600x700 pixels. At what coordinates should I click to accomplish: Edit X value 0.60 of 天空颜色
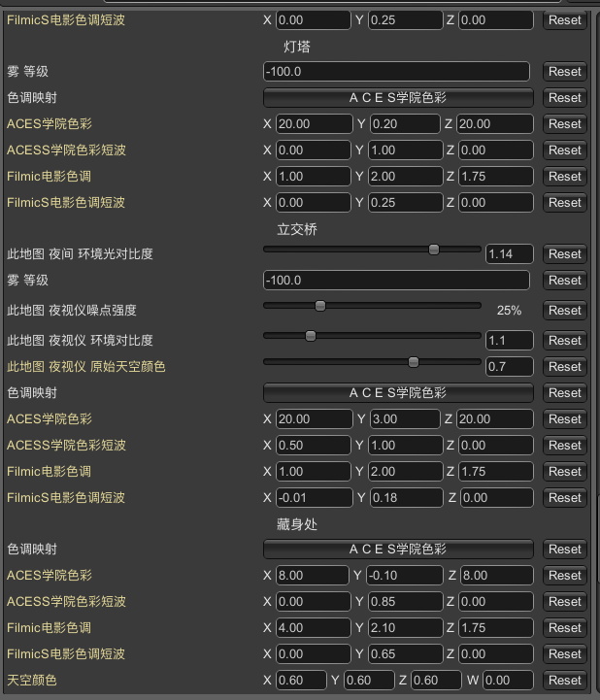301,681
